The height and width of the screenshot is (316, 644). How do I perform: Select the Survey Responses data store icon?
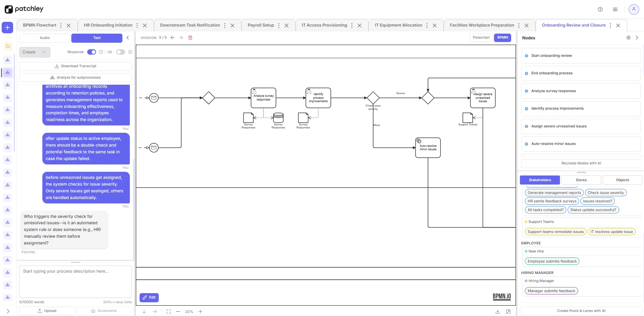pos(278,118)
